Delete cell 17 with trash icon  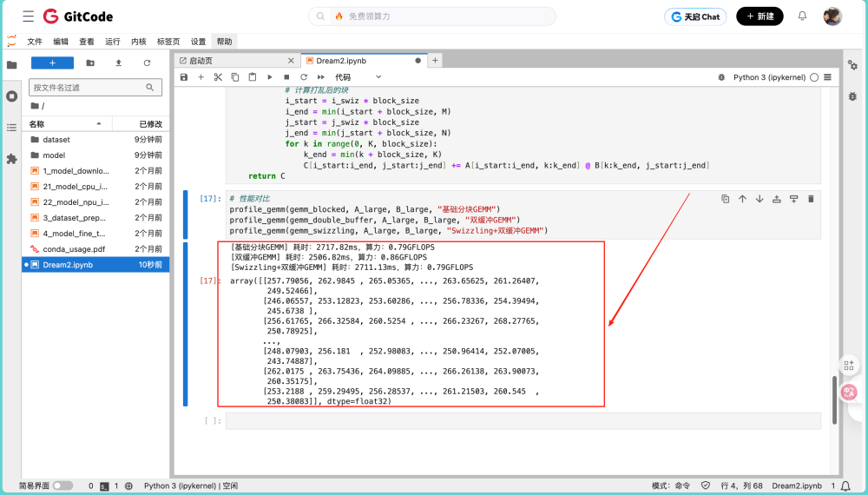(x=811, y=199)
